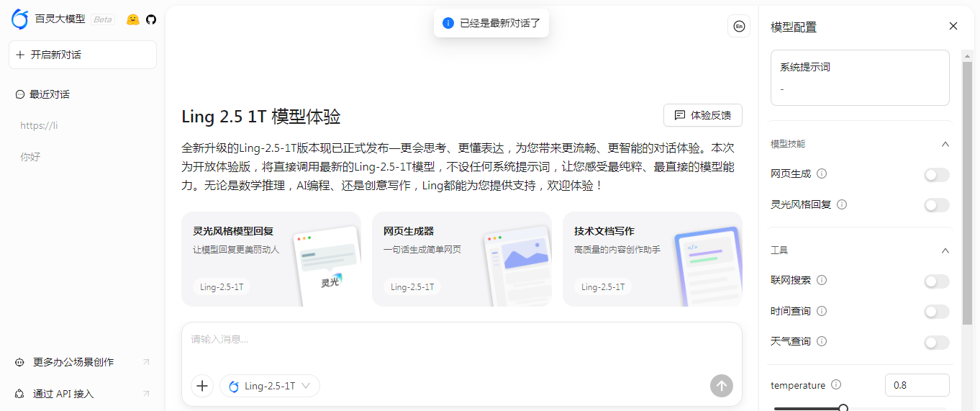980x411 pixels.
Task: Click the info icon beside 灵光风格回复
Action: point(842,204)
